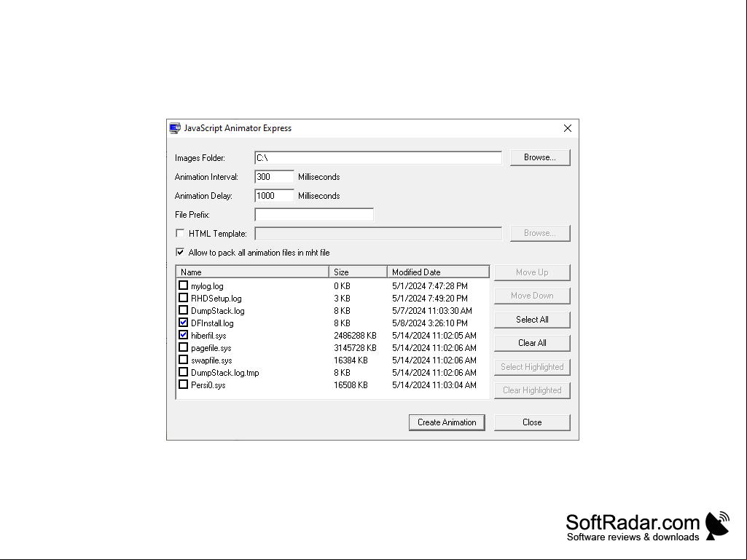747x560 pixels.
Task: Click the Select Highlighted button
Action: click(532, 367)
